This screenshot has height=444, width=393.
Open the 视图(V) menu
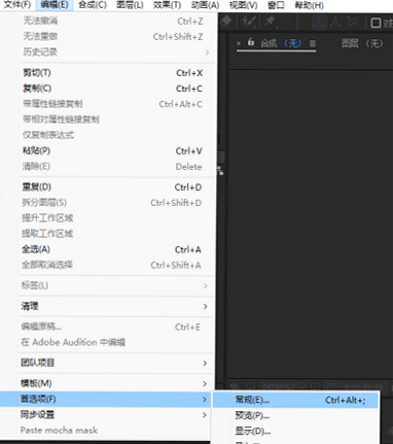[243, 5]
